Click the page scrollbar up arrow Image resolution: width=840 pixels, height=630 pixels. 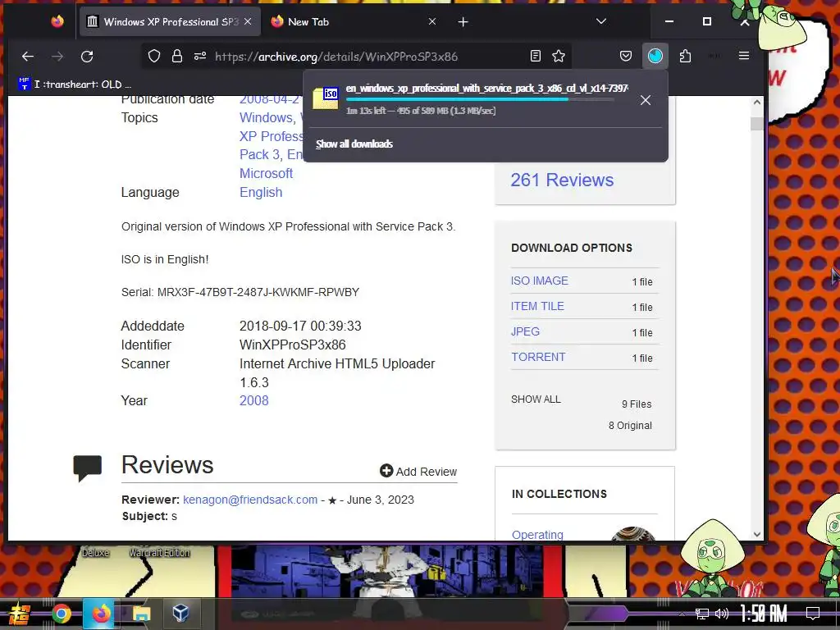pyautogui.click(x=757, y=102)
